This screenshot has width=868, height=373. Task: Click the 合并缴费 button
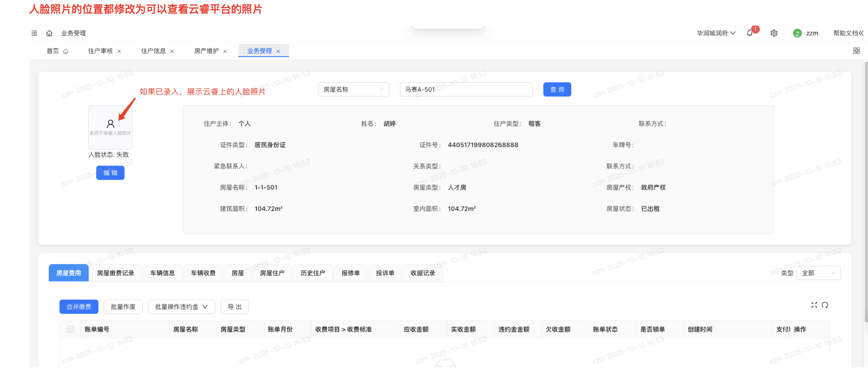tap(79, 307)
